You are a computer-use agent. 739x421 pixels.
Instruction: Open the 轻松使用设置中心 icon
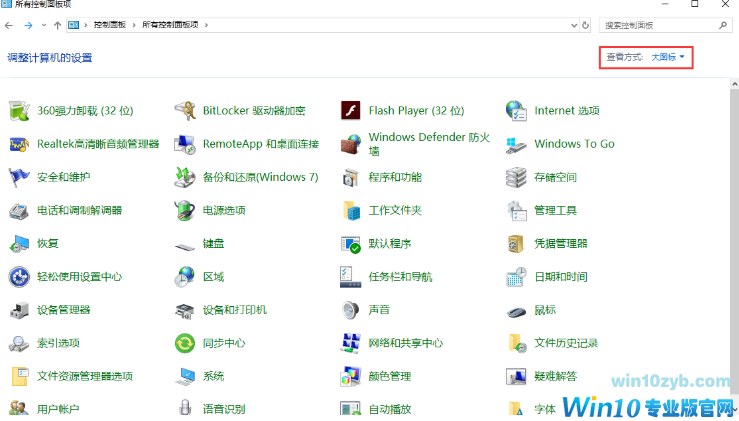19,277
